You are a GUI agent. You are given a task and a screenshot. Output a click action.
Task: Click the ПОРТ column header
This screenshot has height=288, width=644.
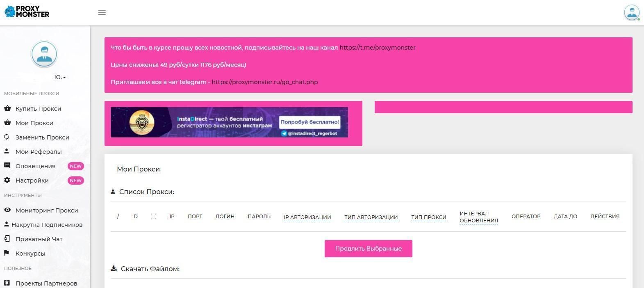(195, 216)
